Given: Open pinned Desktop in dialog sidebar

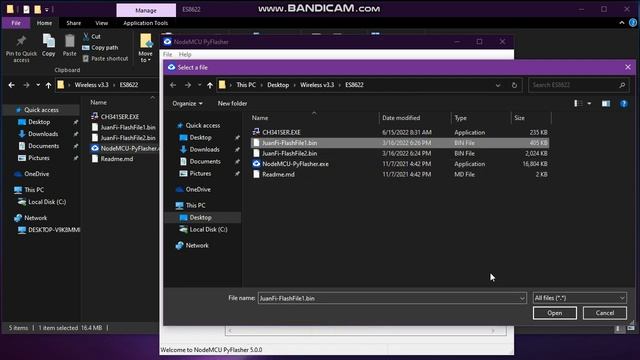Looking at the screenshot, I should point(200,138).
